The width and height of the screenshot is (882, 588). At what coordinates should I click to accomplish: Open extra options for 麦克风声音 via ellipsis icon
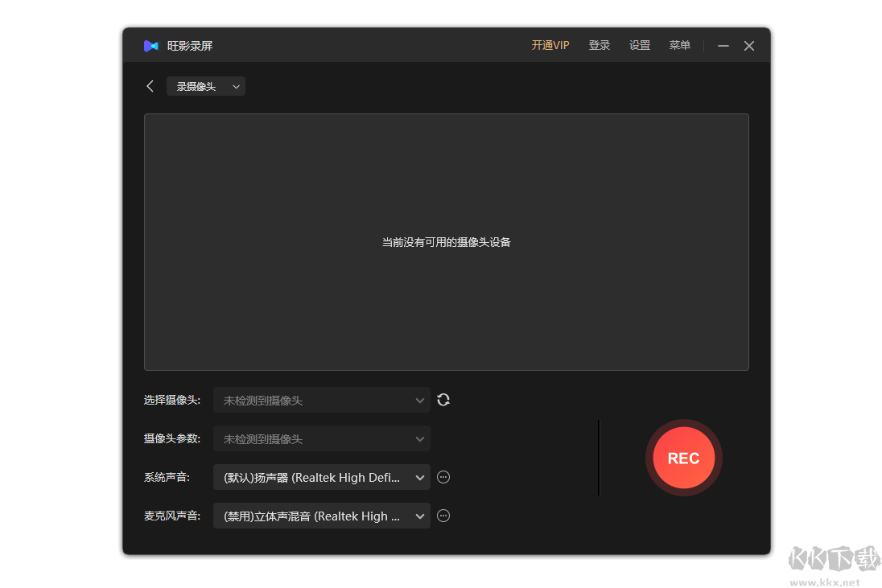(443, 516)
